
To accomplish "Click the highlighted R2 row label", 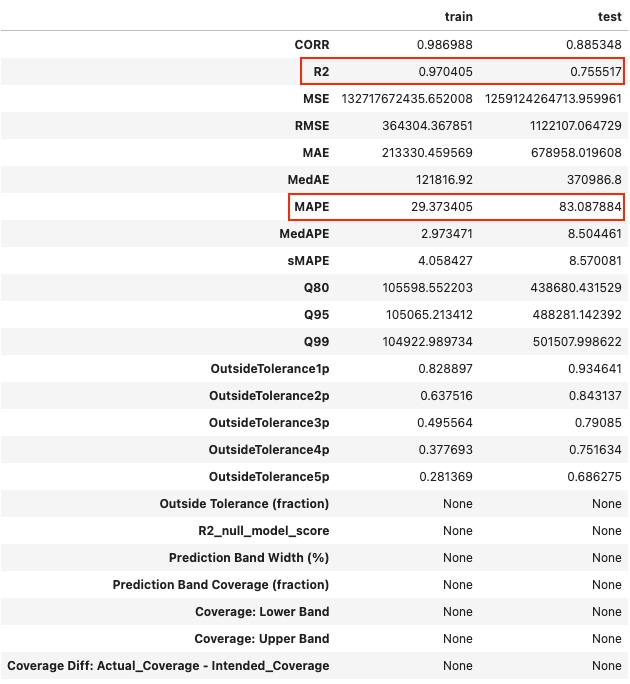I will point(318,72).
